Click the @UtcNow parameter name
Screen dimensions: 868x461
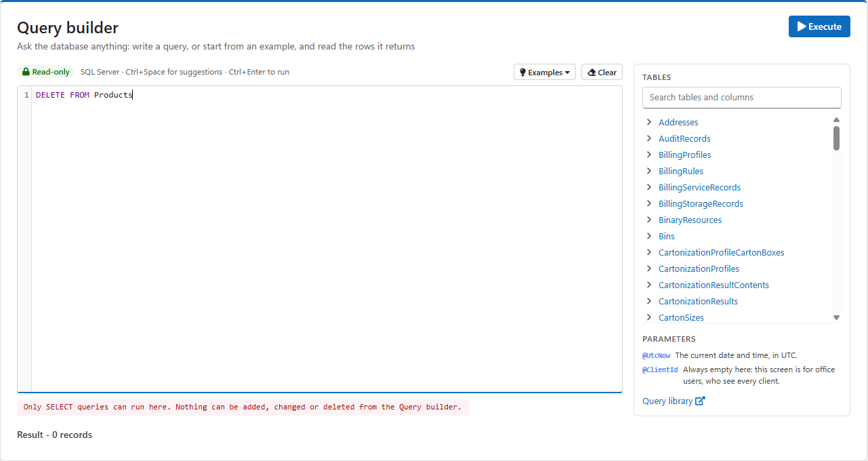(x=656, y=355)
